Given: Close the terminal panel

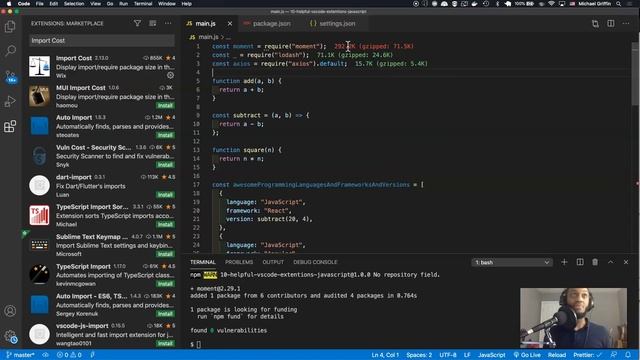Looking at the screenshot, I should [x=626, y=262].
